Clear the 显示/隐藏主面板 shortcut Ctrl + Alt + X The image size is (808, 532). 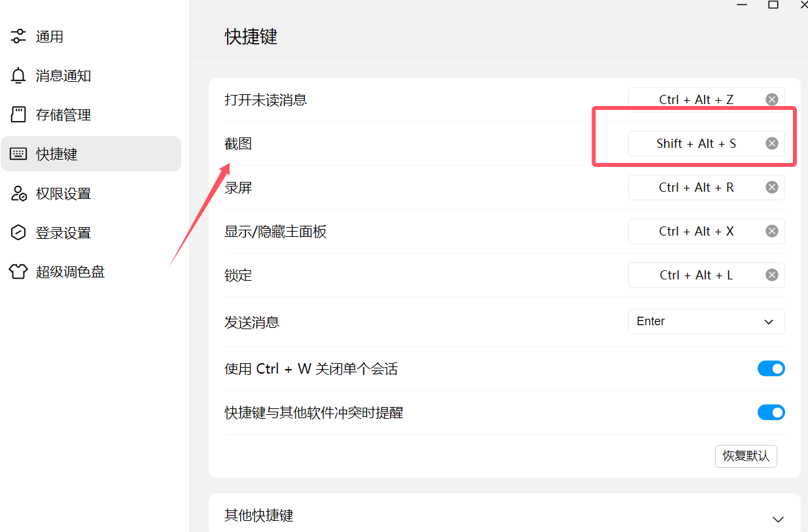click(x=772, y=231)
